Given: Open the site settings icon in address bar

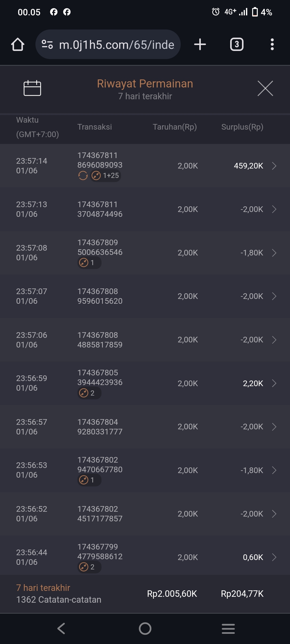Looking at the screenshot, I should [x=47, y=44].
